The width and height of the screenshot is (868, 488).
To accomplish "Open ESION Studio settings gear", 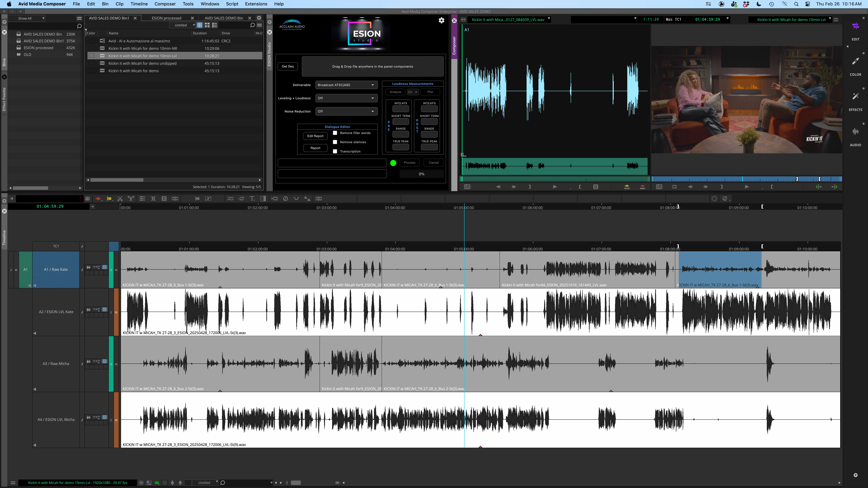I will tap(441, 21).
